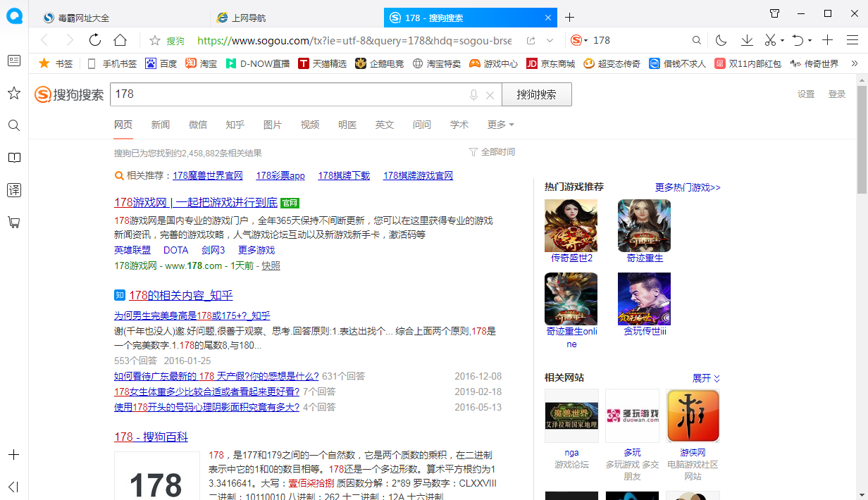The image size is (868, 500).
Task: Clear the search box using the X icon
Action: tap(490, 94)
